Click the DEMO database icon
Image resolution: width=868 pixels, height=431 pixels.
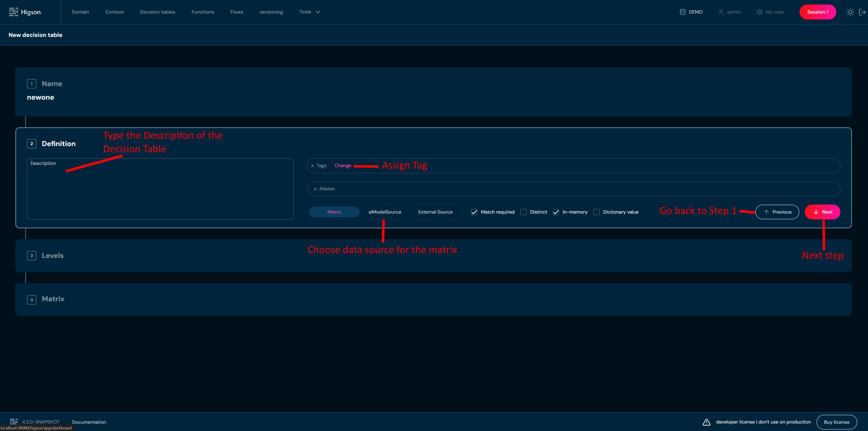pyautogui.click(x=682, y=12)
